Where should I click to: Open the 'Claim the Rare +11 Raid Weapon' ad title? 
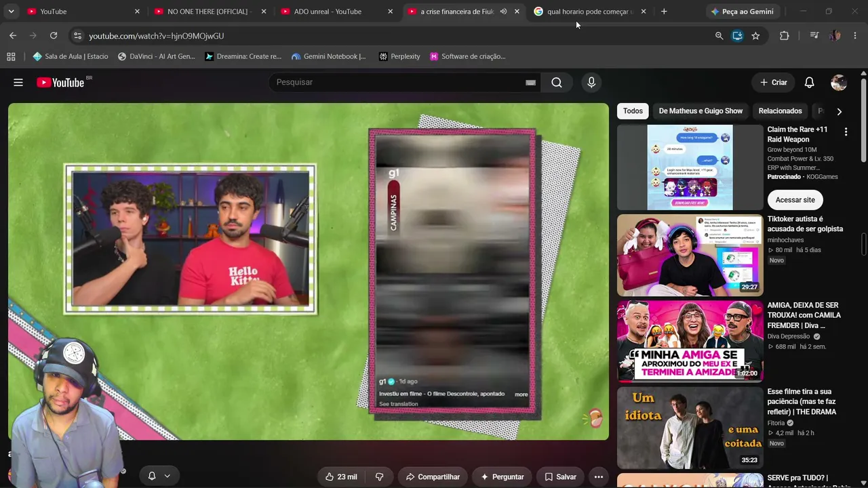click(x=797, y=134)
